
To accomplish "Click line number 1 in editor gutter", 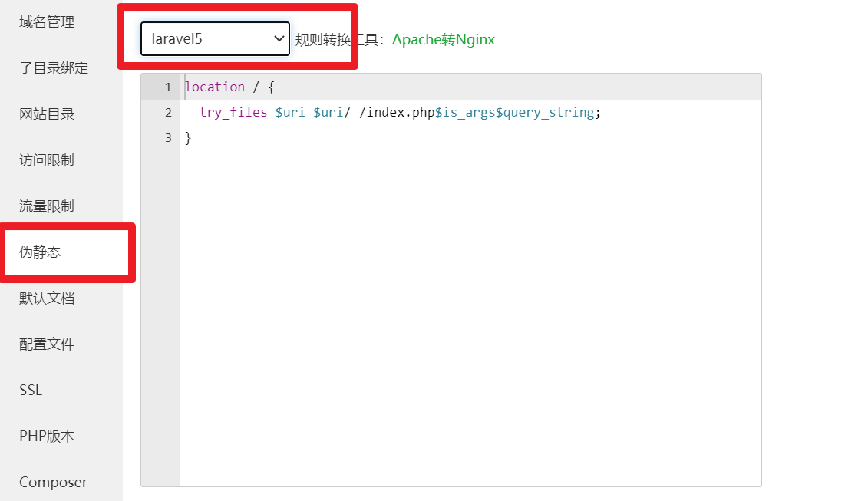I will point(167,87).
